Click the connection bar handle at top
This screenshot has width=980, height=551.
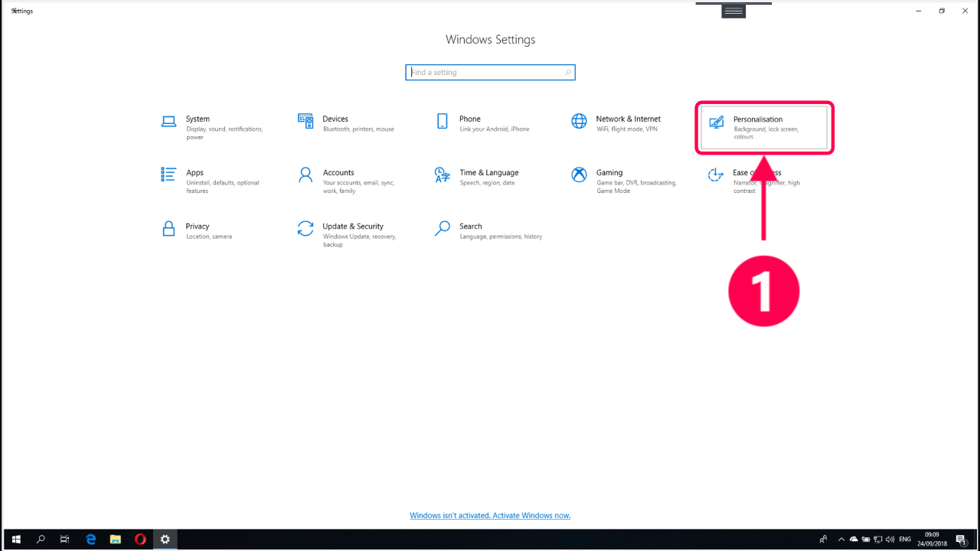pos(733,11)
